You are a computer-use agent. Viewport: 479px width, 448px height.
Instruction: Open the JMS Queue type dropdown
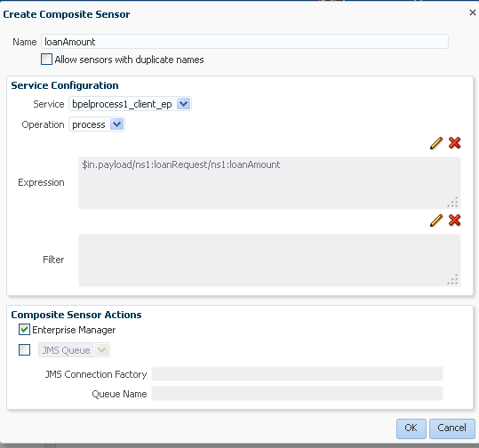[x=101, y=350]
